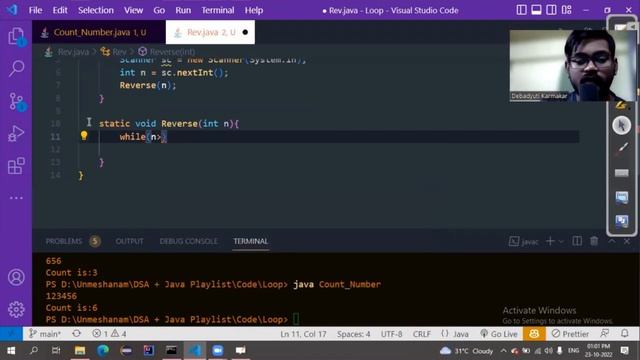Open the Edit menu
The image size is (640, 360).
point(60,10)
